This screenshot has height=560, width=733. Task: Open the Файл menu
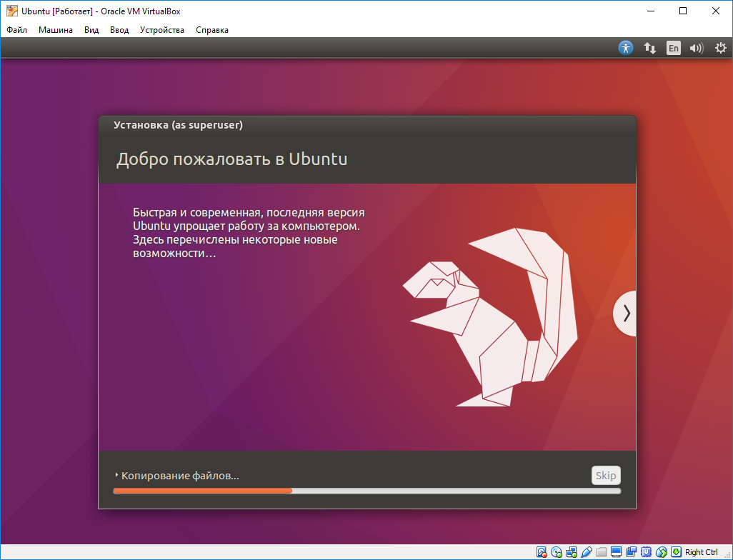(17, 30)
